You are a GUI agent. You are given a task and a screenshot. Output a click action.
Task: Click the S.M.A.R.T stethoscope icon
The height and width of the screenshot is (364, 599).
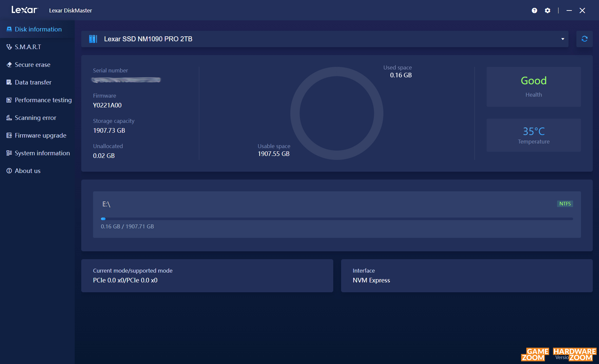(x=9, y=47)
